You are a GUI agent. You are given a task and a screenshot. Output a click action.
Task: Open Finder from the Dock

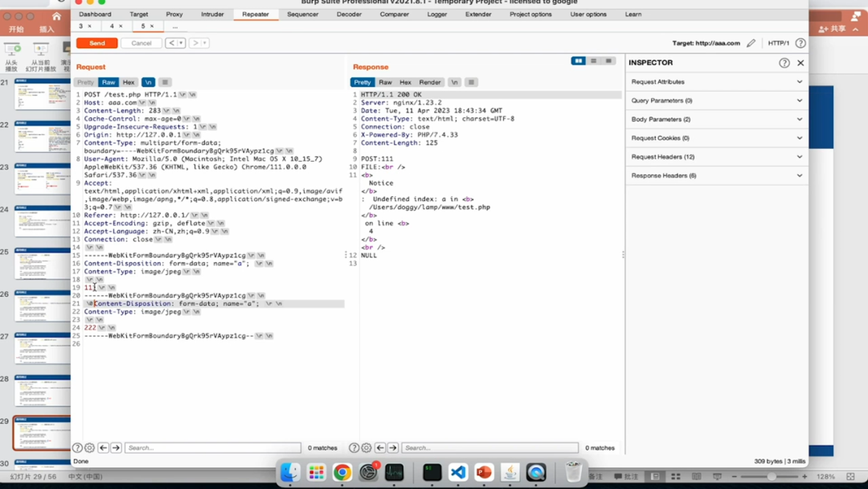(x=289, y=472)
